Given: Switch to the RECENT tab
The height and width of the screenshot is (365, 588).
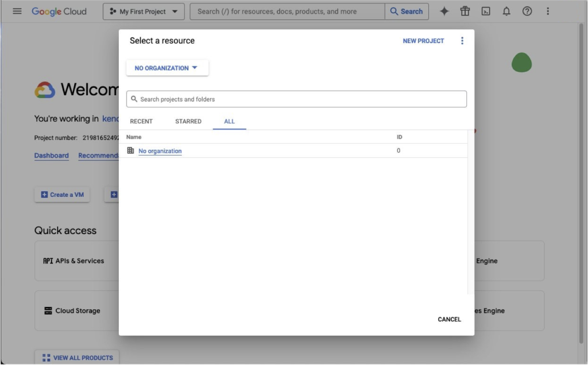Looking at the screenshot, I should [x=141, y=121].
